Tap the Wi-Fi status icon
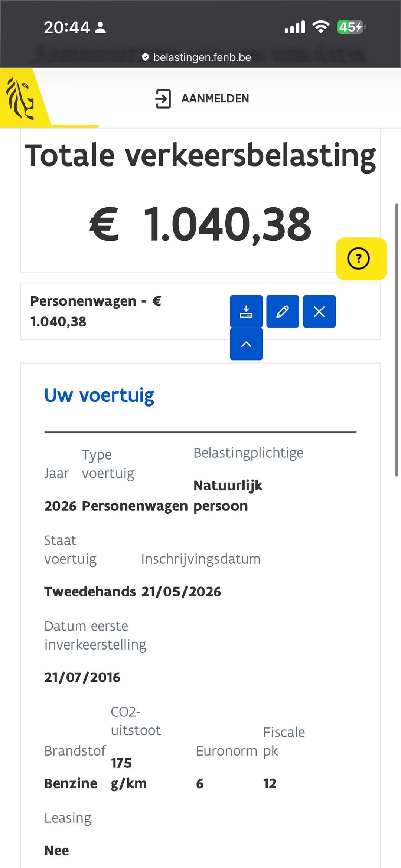Screen dimensions: 401x868 pyautogui.click(x=321, y=27)
